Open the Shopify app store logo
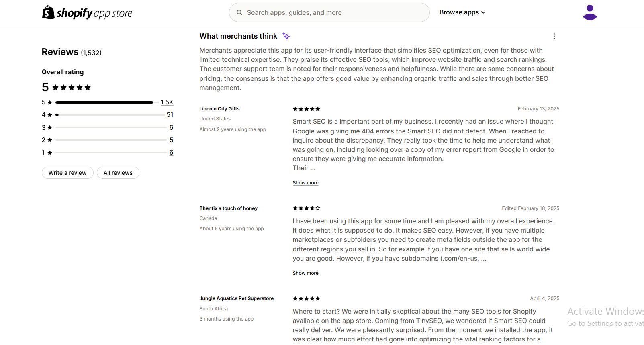644x345 pixels. tap(87, 13)
